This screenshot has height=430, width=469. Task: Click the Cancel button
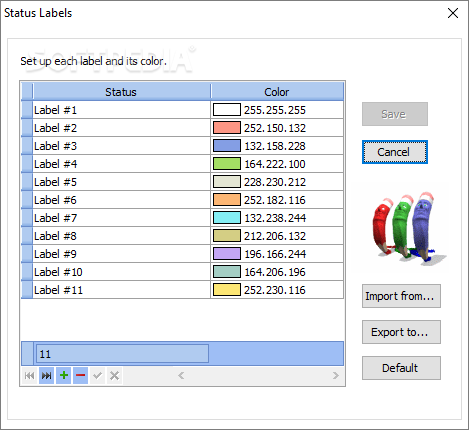point(395,152)
